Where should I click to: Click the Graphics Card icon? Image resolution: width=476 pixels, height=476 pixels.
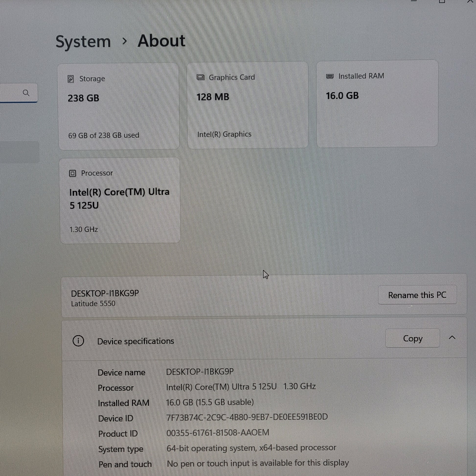tap(201, 77)
